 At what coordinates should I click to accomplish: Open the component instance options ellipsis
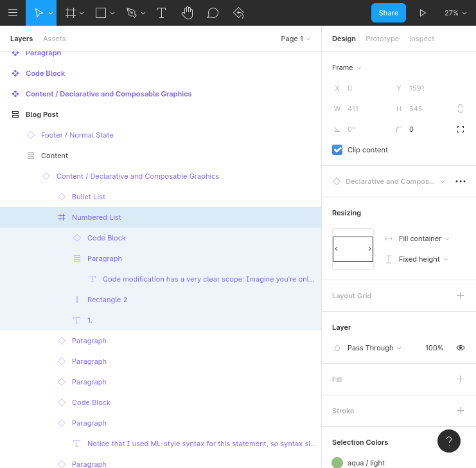(461, 181)
